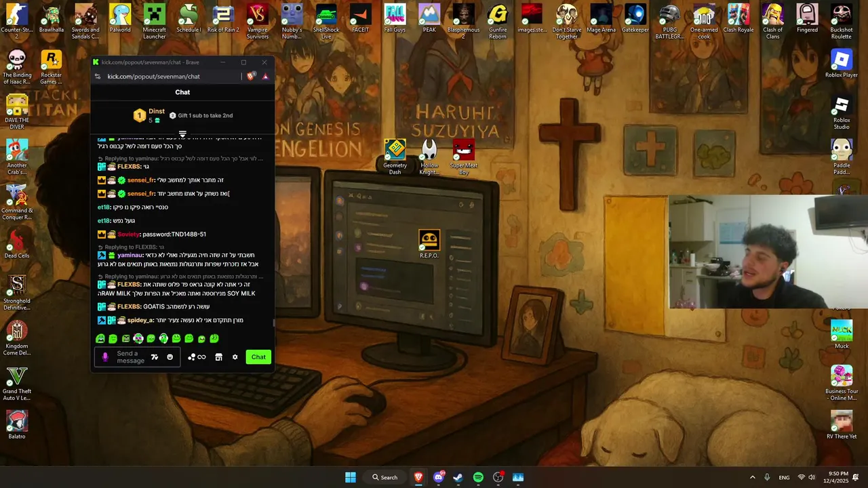Select the Don't Starve Together icon

coord(566,21)
